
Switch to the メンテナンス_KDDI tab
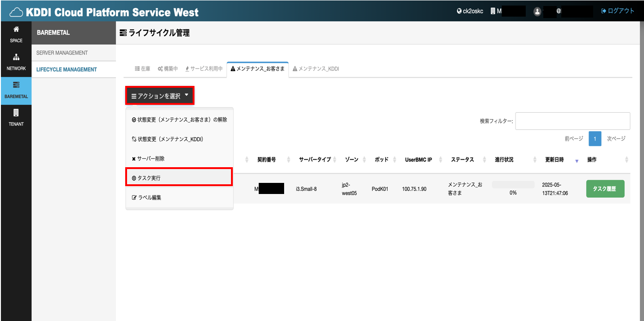click(316, 69)
